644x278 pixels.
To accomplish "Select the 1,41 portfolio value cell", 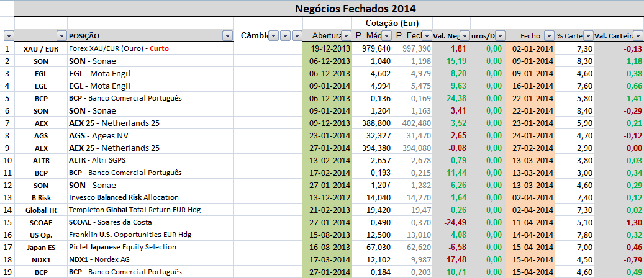I will [619, 98].
